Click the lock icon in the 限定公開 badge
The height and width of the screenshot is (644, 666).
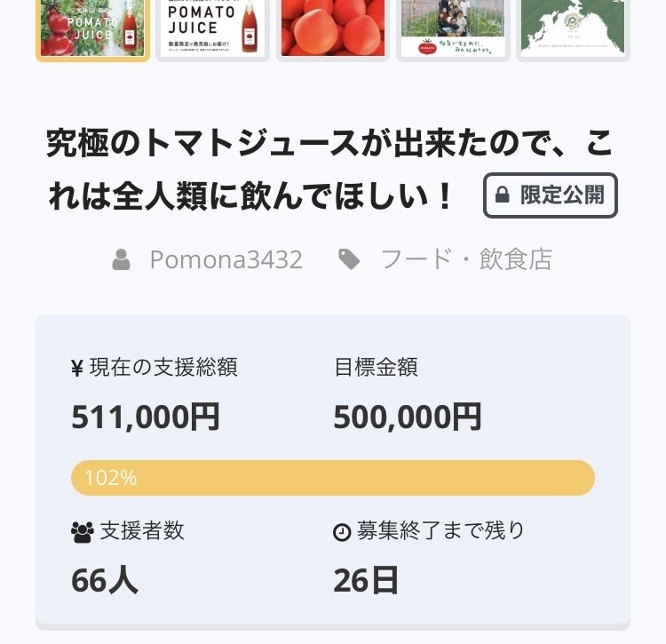[x=503, y=195]
